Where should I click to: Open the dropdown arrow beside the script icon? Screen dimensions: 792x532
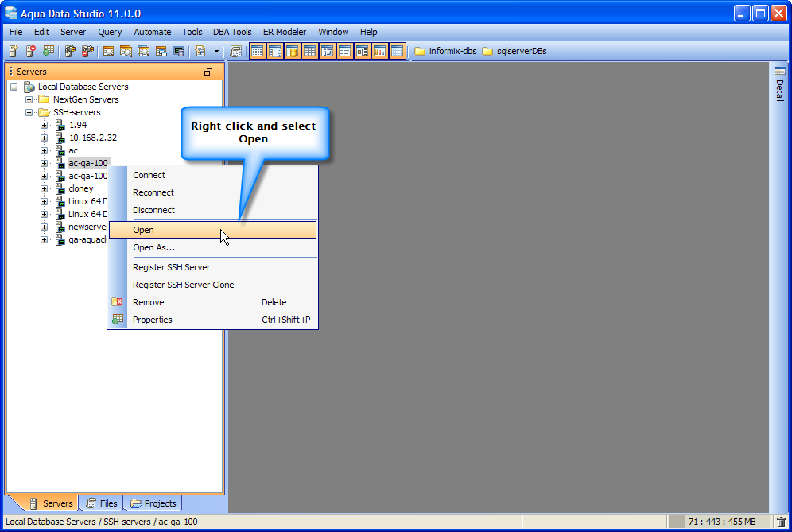pyautogui.click(x=217, y=51)
